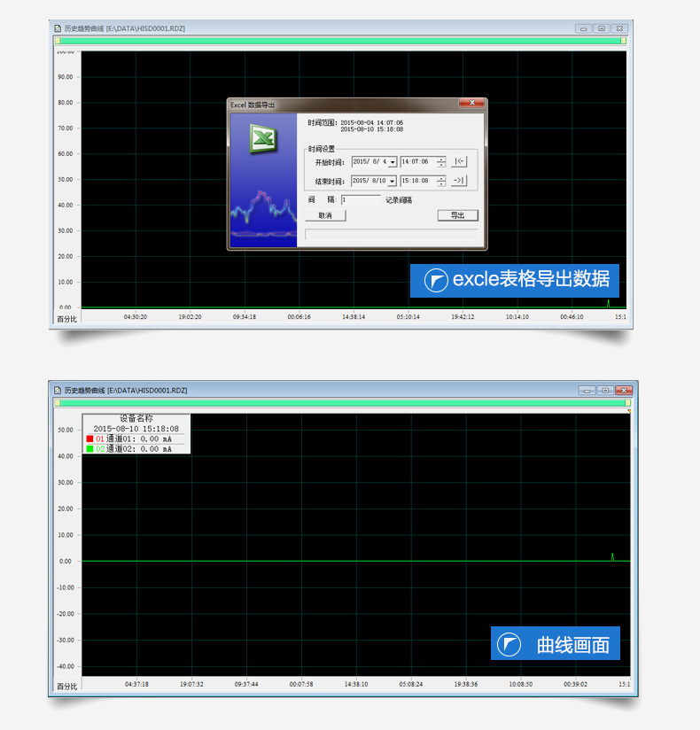Viewport: 700px width, 730px height.
Task: Open the start date (开始时间) dropdown
Action: coord(393,162)
